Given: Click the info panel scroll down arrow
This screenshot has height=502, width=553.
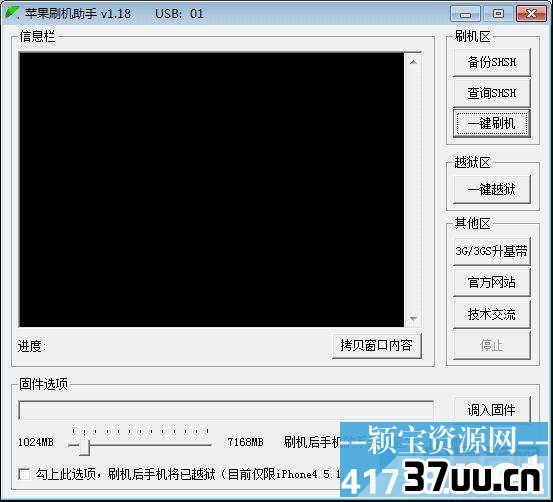Looking at the screenshot, I should [413, 319].
